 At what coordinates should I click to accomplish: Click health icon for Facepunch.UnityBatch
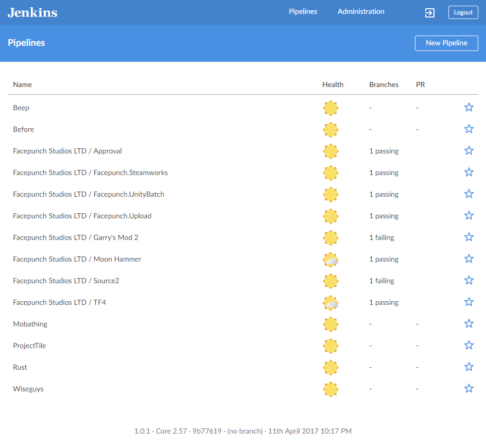(331, 195)
